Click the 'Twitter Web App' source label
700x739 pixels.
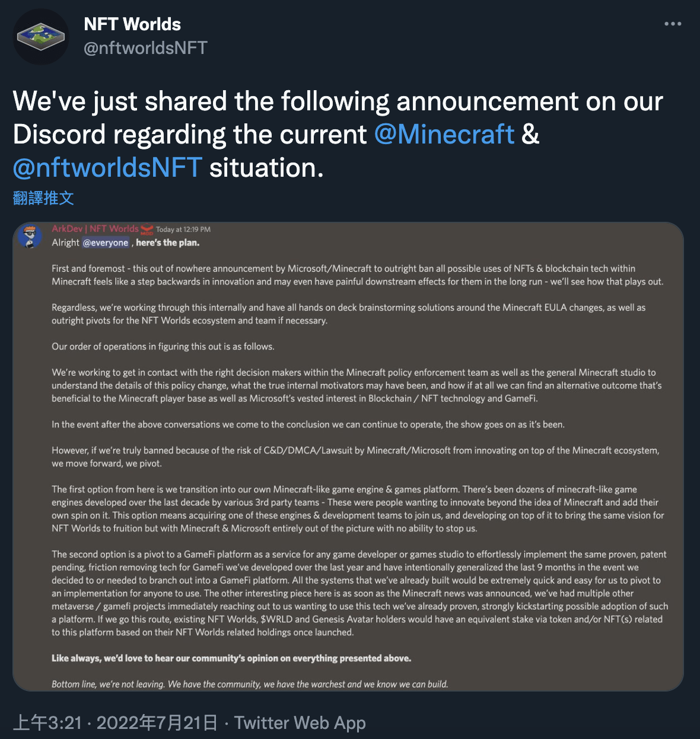pos(300,723)
